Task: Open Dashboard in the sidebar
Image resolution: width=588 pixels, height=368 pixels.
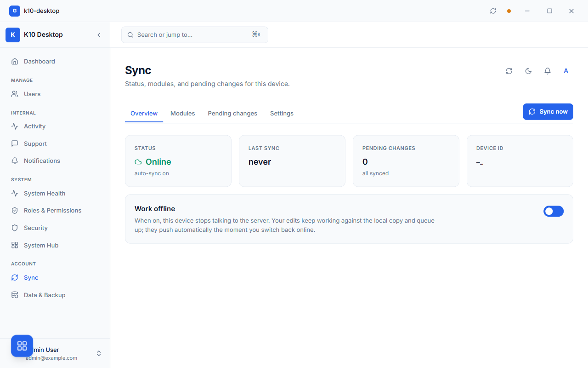Action: pyautogui.click(x=55, y=61)
